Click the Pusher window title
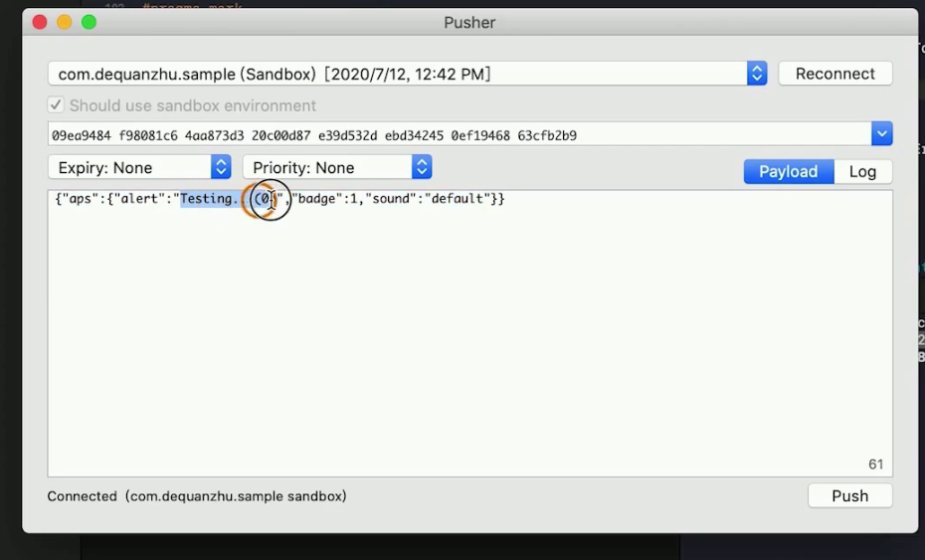This screenshot has width=925, height=560. click(x=469, y=23)
